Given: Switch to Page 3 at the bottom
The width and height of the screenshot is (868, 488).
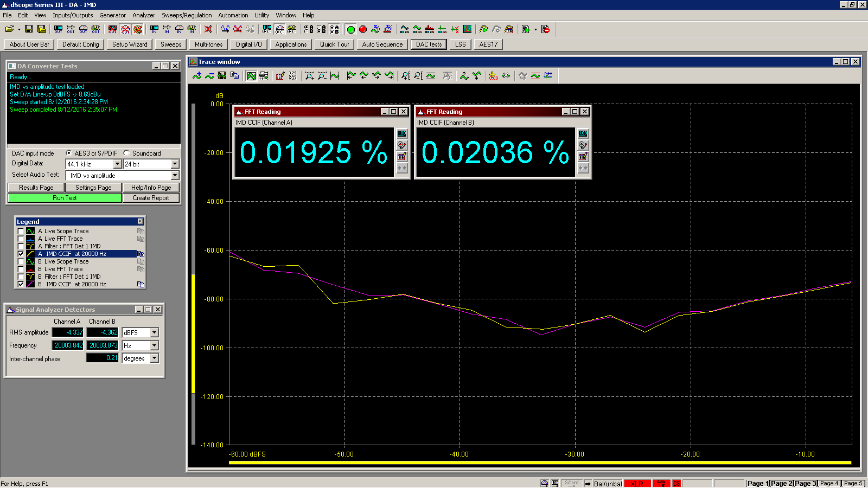Looking at the screenshot, I should 805,483.
